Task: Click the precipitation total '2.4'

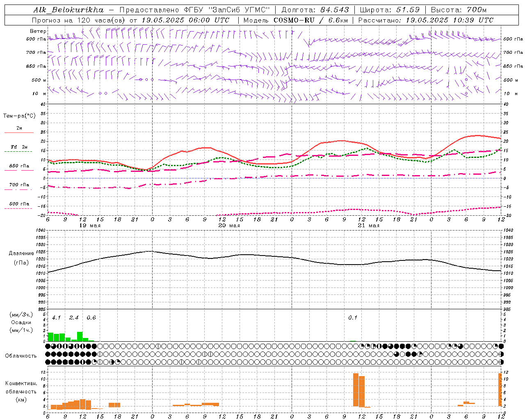Action: click(x=74, y=318)
